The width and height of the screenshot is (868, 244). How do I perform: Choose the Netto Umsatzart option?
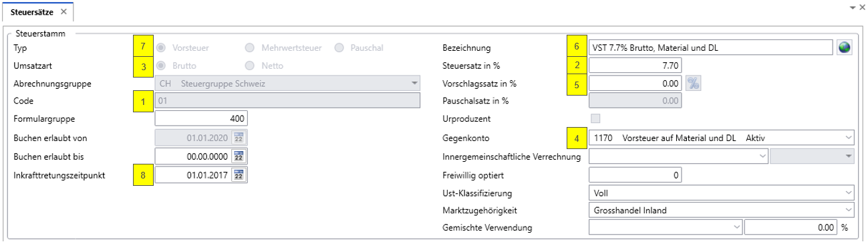click(x=250, y=66)
